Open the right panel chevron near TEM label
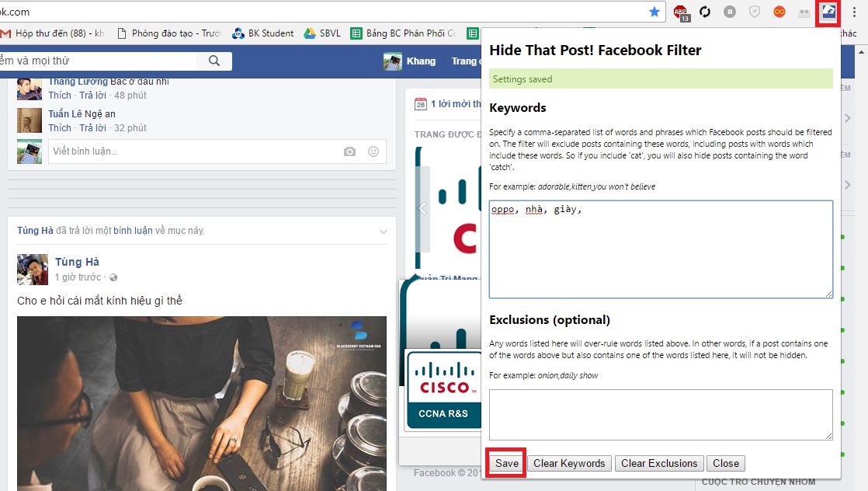The image size is (868, 491). pyautogui.click(x=848, y=118)
